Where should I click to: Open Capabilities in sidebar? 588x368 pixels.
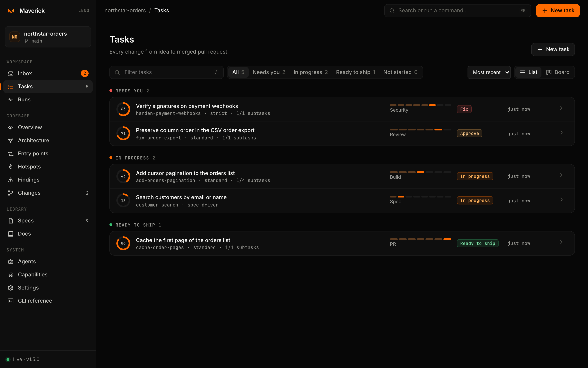(x=48, y=275)
